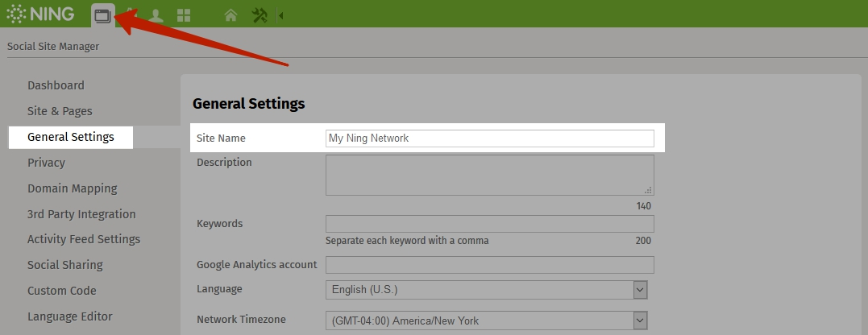Open the Language dropdown
Screen dimensions: 868x335
[486, 290]
